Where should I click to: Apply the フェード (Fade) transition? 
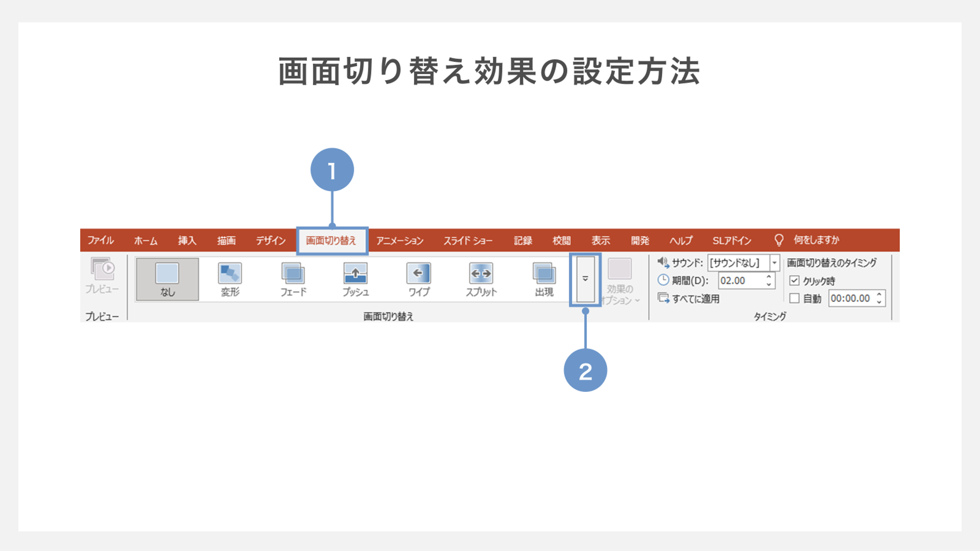pyautogui.click(x=293, y=279)
